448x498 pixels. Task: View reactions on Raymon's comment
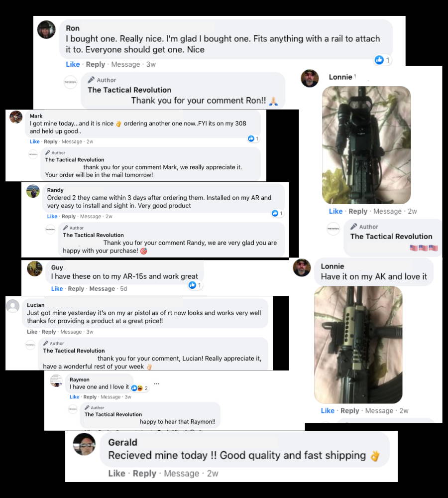(140, 388)
